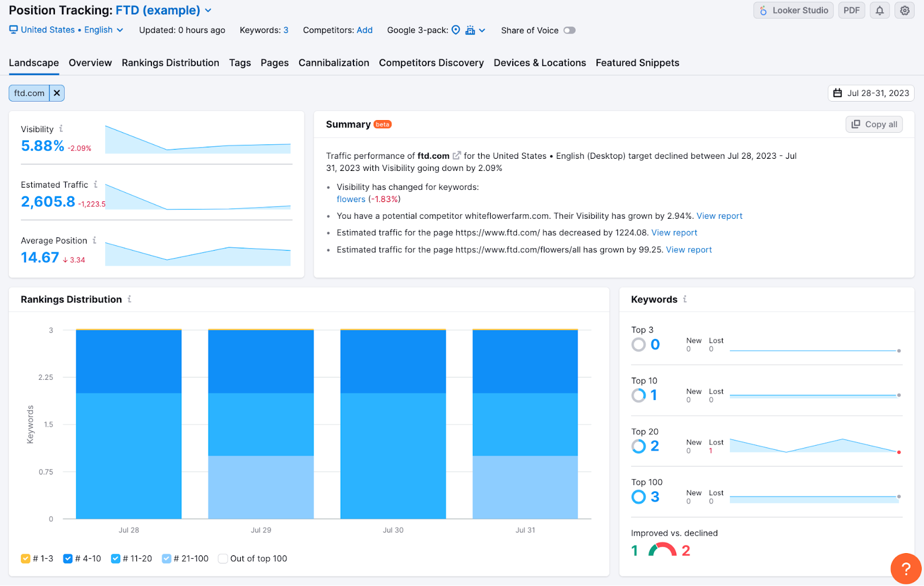Uncheck the # 1-3 legend checkbox

point(25,558)
